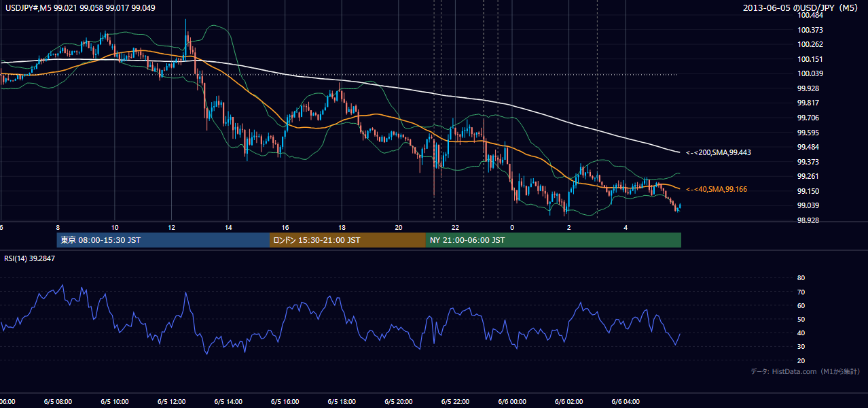The image size is (868, 408).
Task: Click the bottom date label 6/5 10:00
Action: pyautogui.click(x=114, y=401)
